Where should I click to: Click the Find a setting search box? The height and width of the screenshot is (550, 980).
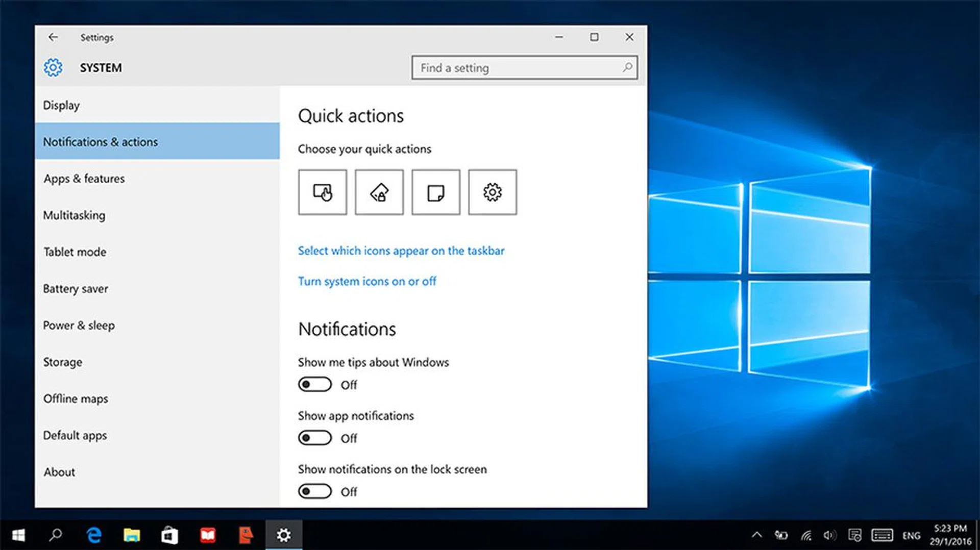[x=518, y=68]
